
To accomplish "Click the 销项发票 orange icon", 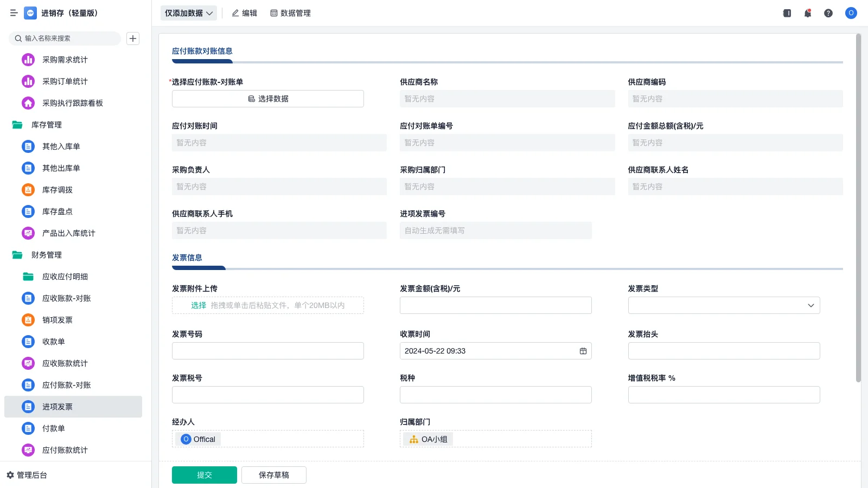I will tap(28, 320).
